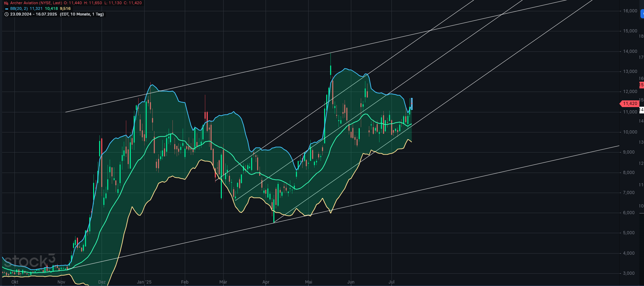
Task: Click the high value H: 11,650
Action: [x=93, y=3]
